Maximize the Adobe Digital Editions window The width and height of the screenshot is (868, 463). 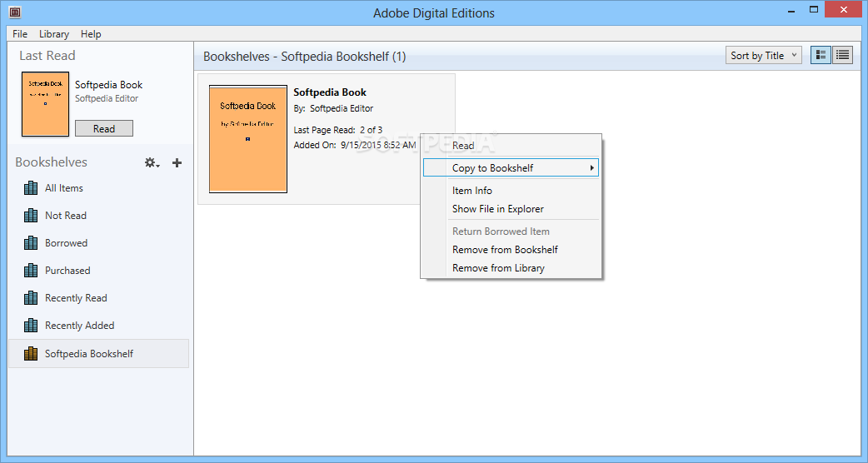click(814, 9)
